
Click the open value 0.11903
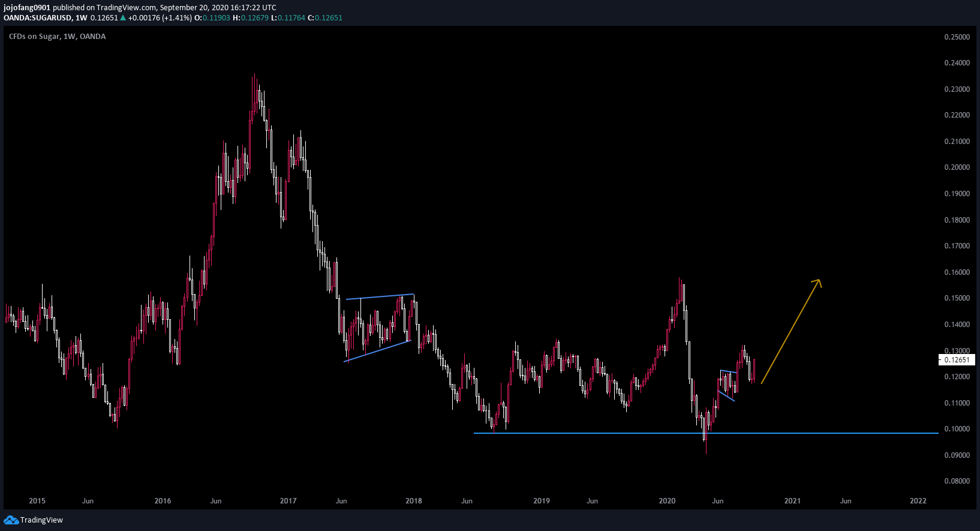pos(216,18)
